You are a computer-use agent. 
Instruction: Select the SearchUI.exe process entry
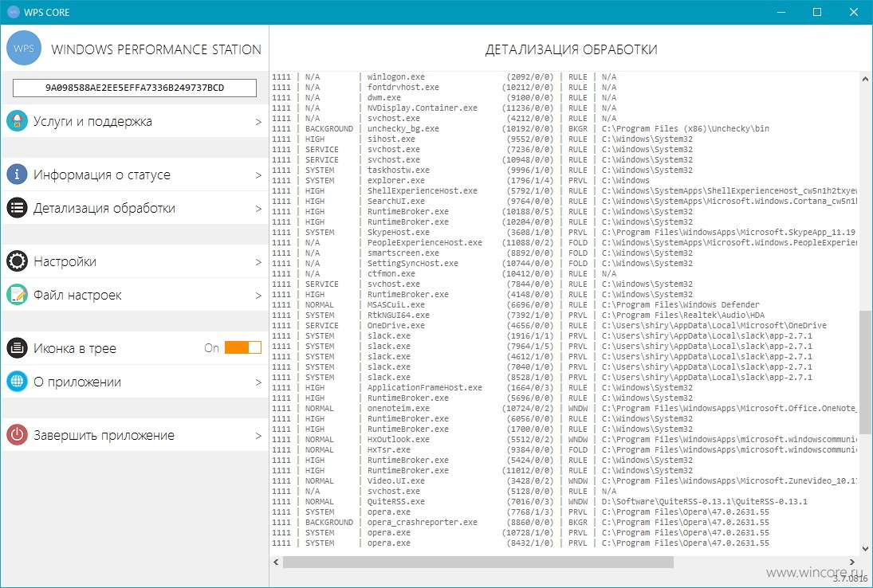pos(564,202)
